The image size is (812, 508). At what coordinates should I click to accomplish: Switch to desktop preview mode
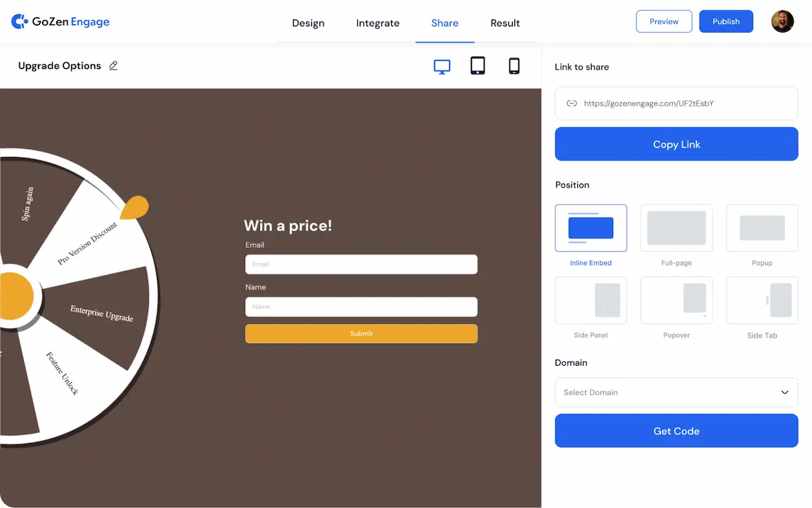tap(442, 66)
